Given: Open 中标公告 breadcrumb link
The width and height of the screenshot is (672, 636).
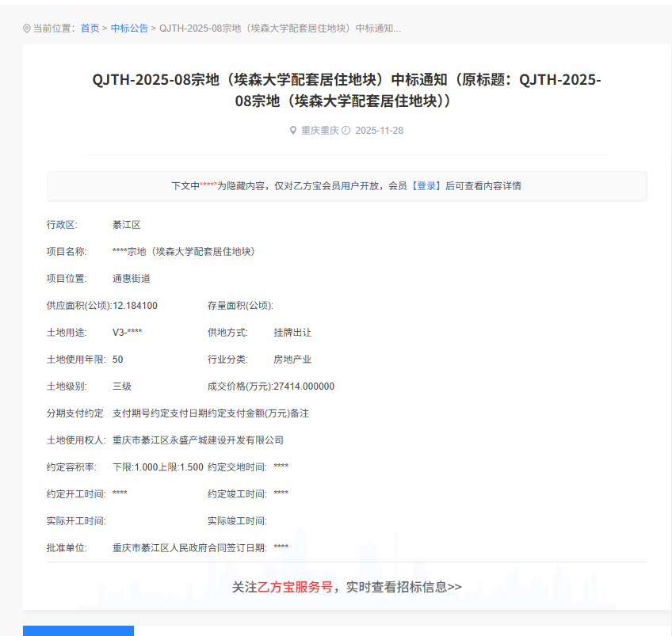Looking at the screenshot, I should [x=129, y=29].
